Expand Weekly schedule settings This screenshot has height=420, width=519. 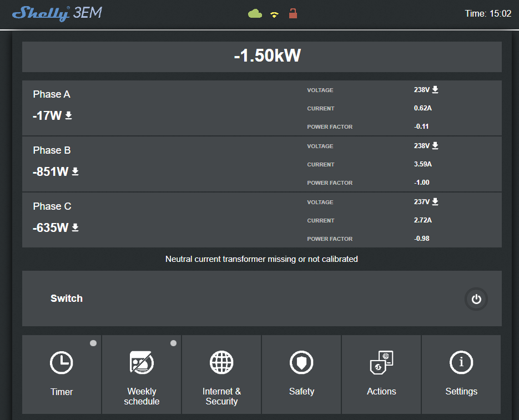tap(142, 375)
